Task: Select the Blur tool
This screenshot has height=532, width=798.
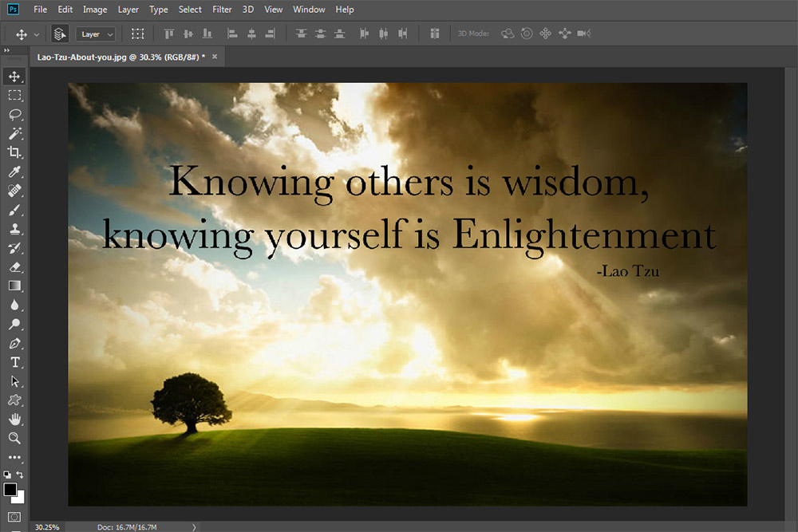Action: tap(14, 305)
